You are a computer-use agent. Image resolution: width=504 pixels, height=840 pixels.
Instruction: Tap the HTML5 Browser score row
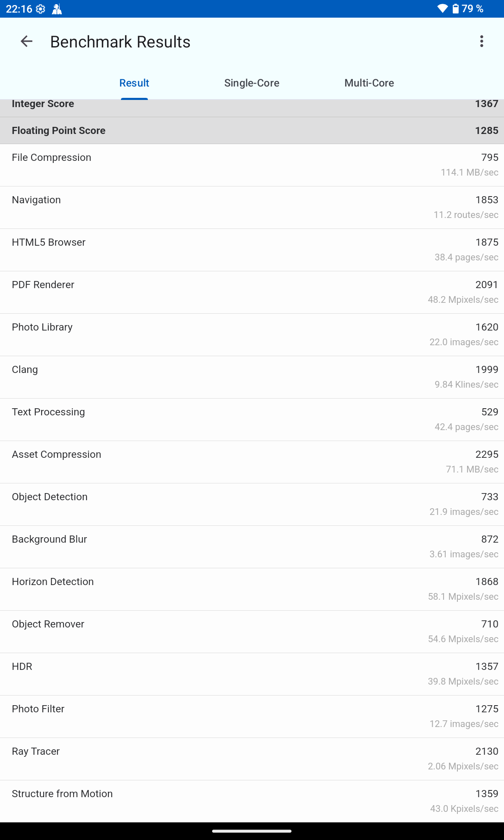pyautogui.click(x=252, y=250)
